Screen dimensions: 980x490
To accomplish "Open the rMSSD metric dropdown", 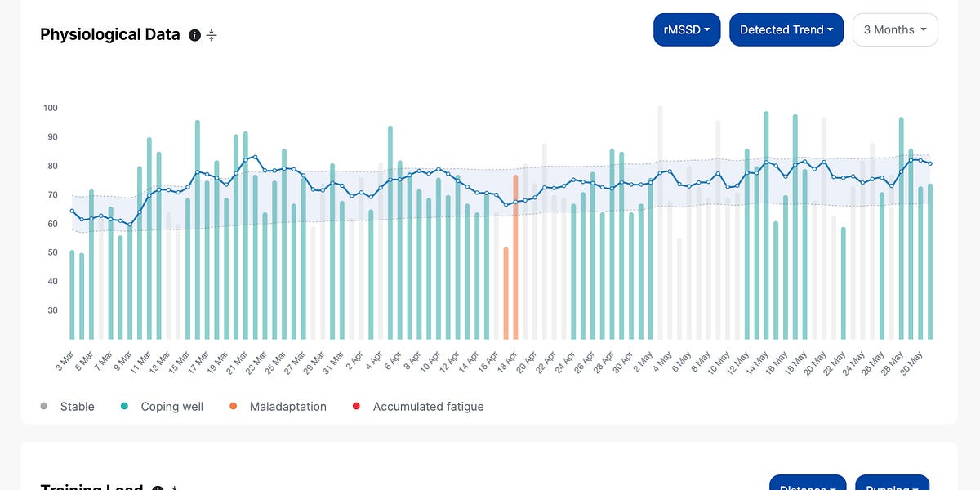I will 687,29.
